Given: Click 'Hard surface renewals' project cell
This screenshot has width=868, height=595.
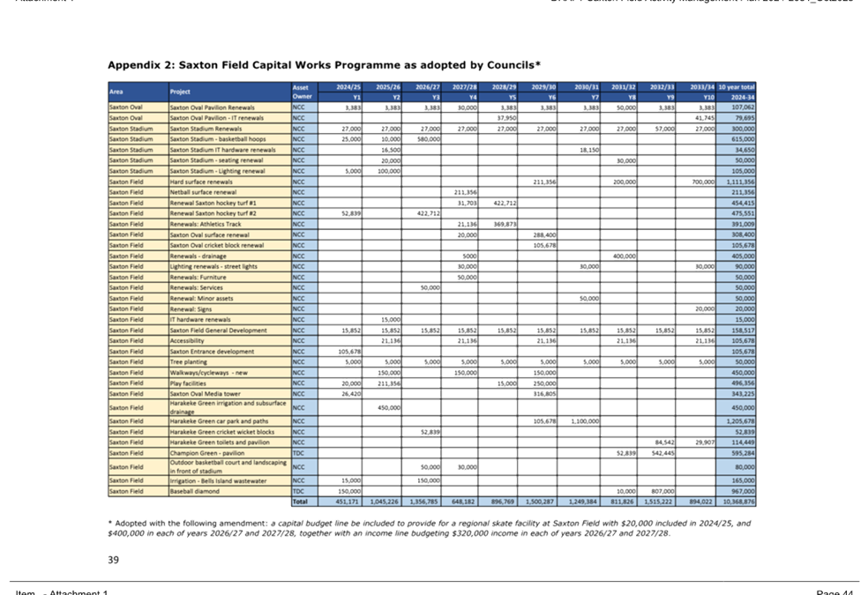Looking at the screenshot, I should click(229, 182).
